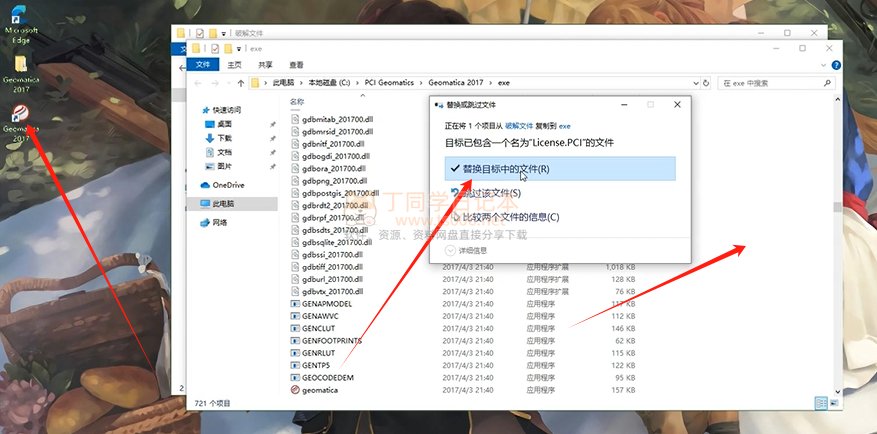
Task: Open the 文件 ribbon menu
Action: click(203, 64)
